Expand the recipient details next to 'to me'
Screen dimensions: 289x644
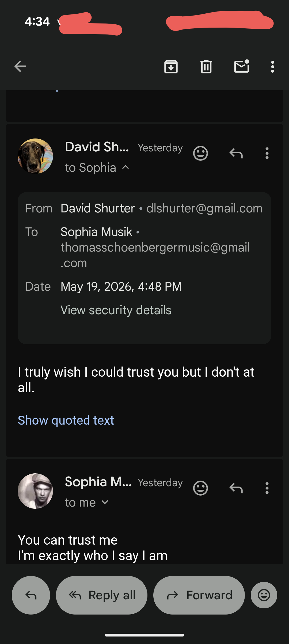coord(105,502)
